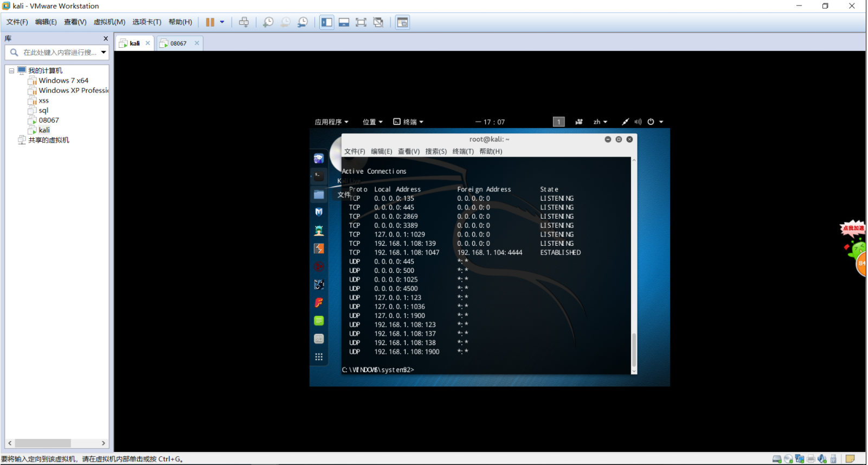Open the power options dropdown arrow beside pause

222,22
